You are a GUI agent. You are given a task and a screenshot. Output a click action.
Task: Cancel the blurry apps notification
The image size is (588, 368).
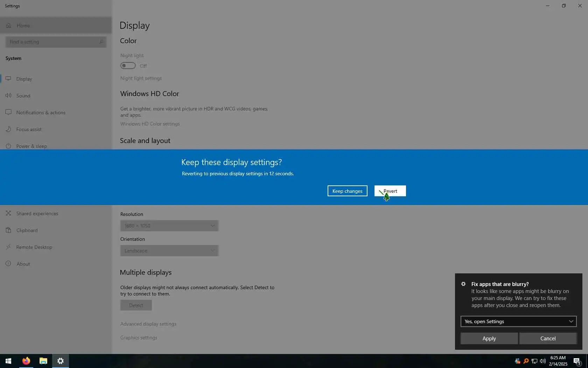(548, 339)
